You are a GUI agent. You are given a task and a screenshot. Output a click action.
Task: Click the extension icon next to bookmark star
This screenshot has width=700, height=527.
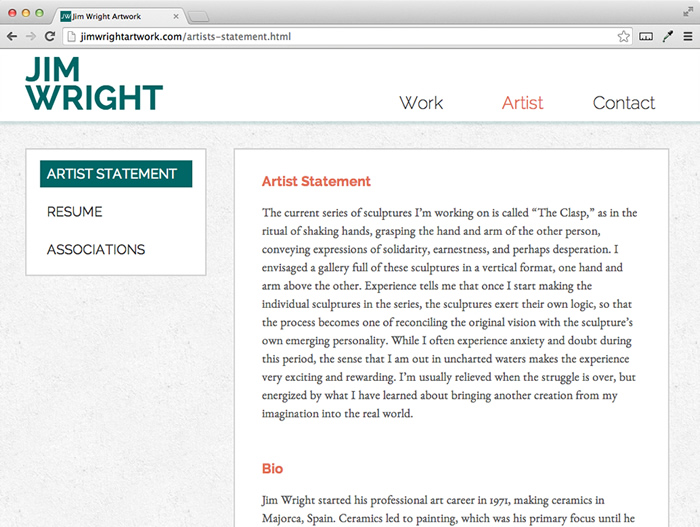645,36
